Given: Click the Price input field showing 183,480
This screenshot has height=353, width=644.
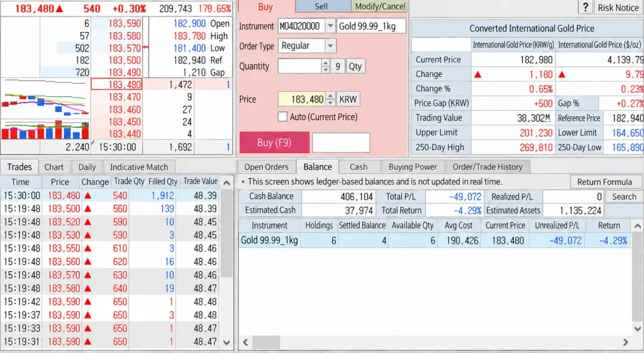Looking at the screenshot, I should [x=302, y=99].
